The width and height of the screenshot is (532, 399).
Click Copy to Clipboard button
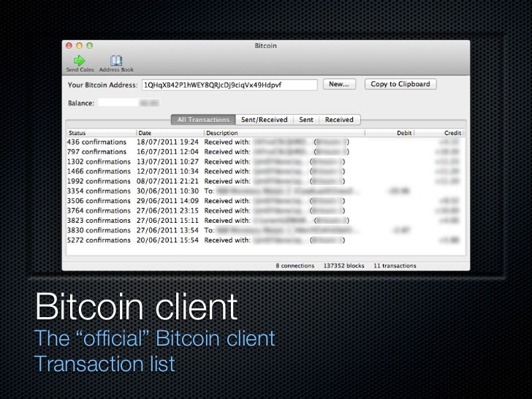[x=400, y=84]
